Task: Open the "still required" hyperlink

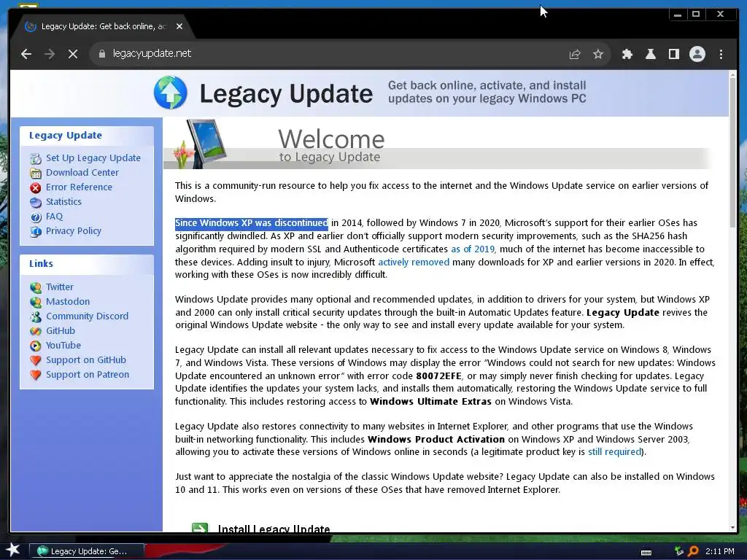Action: tap(614, 452)
